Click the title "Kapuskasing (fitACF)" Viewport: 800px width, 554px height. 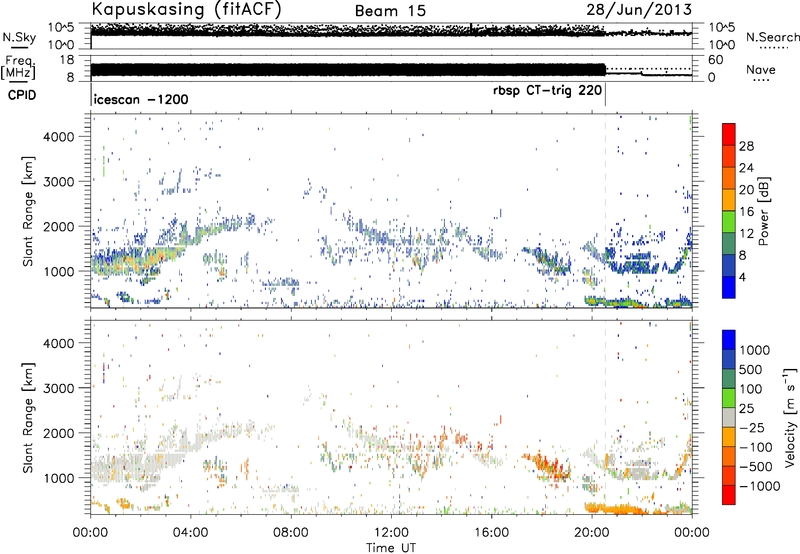[186, 9]
